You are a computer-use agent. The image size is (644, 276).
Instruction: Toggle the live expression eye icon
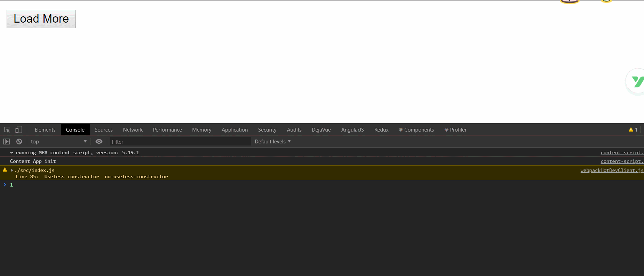click(x=99, y=142)
